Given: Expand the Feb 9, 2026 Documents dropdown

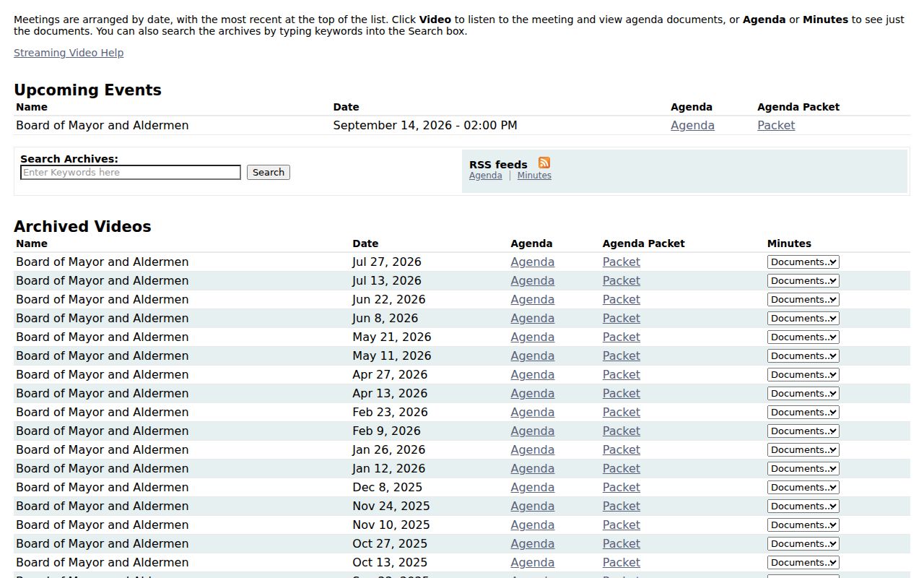Looking at the screenshot, I should [803, 431].
